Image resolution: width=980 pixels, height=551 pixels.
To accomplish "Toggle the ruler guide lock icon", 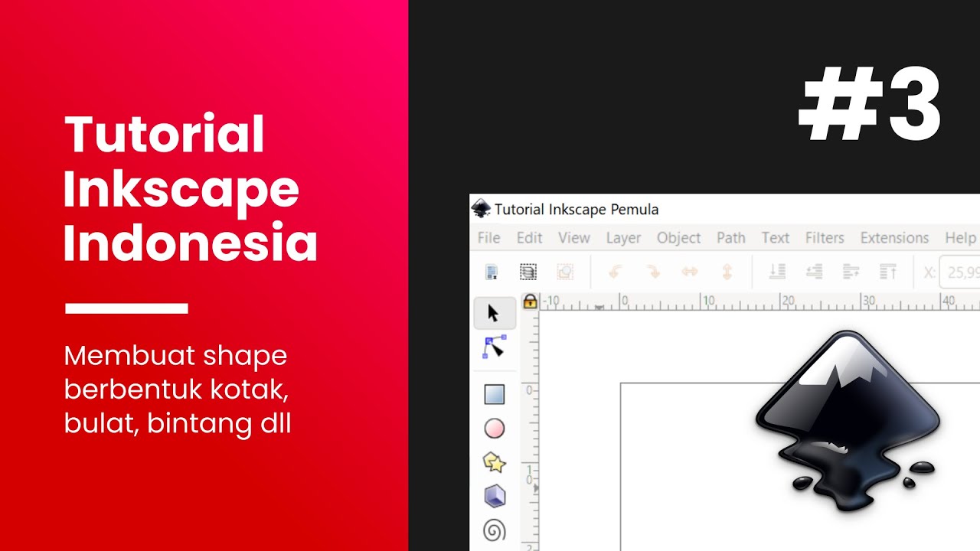I will [x=530, y=302].
